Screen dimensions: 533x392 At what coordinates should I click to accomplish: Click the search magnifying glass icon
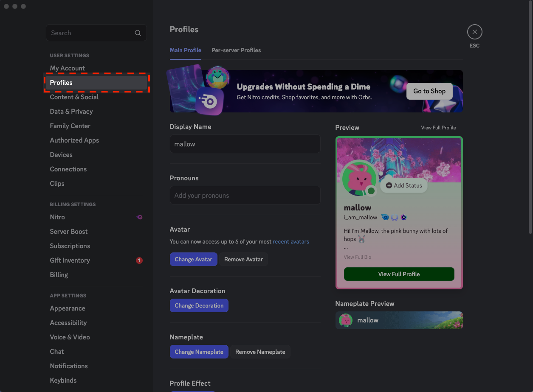[138, 33]
